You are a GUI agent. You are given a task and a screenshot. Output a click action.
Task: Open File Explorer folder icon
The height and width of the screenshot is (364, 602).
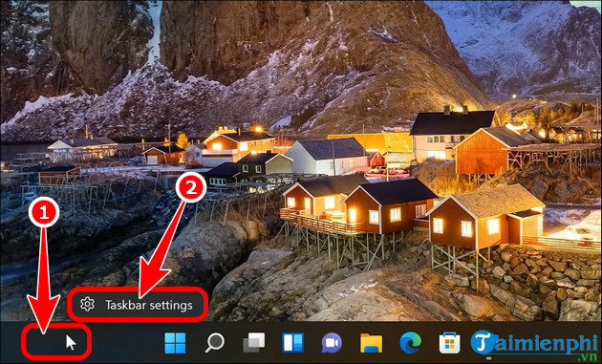pyautogui.click(x=372, y=343)
